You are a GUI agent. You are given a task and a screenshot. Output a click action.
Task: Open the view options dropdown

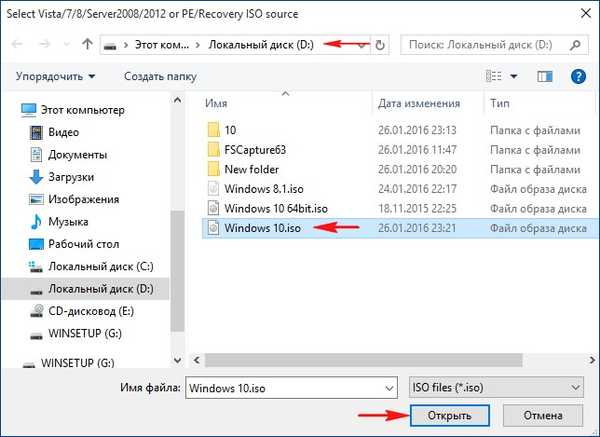tap(514, 76)
